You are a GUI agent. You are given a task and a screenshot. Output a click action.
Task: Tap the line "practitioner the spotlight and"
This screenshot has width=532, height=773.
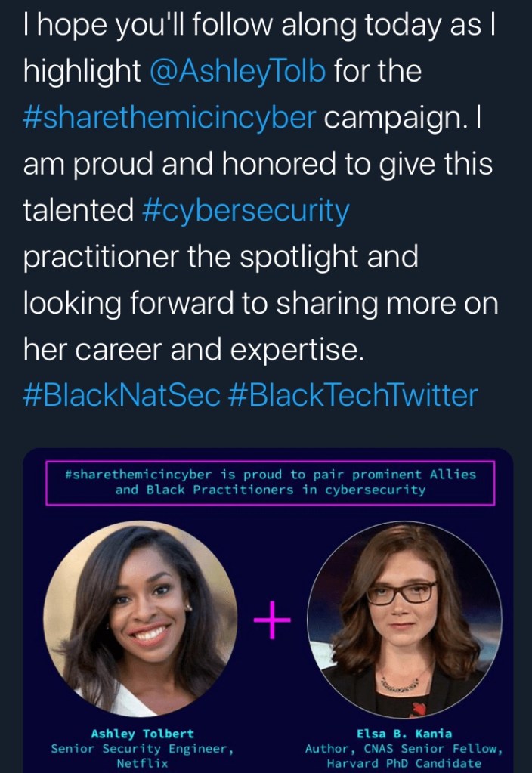221,258
